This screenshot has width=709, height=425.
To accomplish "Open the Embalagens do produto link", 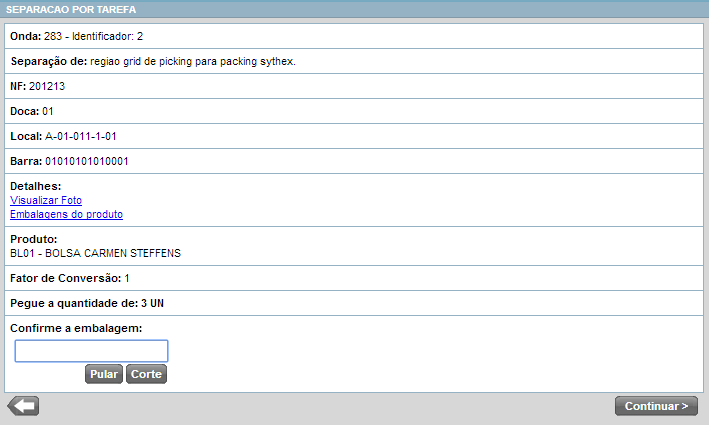I will click(x=66, y=214).
